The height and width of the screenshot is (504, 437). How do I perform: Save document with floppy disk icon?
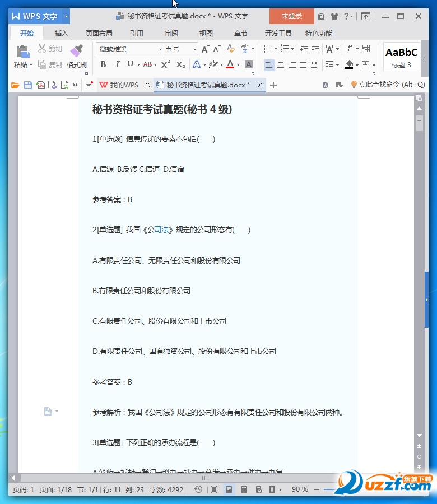pyautogui.click(x=28, y=85)
